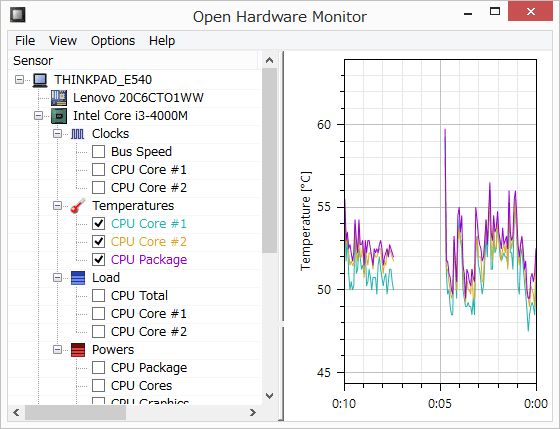Click the Intel Core i3 processor icon

[59, 116]
